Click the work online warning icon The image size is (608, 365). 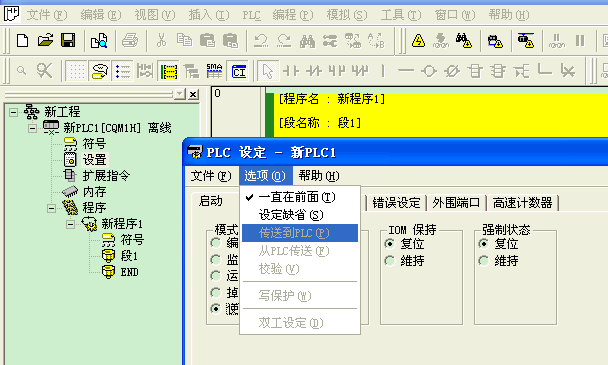coord(418,41)
